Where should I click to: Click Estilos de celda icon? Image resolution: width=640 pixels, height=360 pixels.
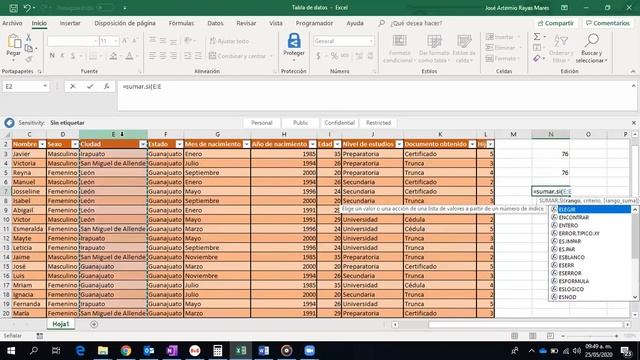point(464,41)
